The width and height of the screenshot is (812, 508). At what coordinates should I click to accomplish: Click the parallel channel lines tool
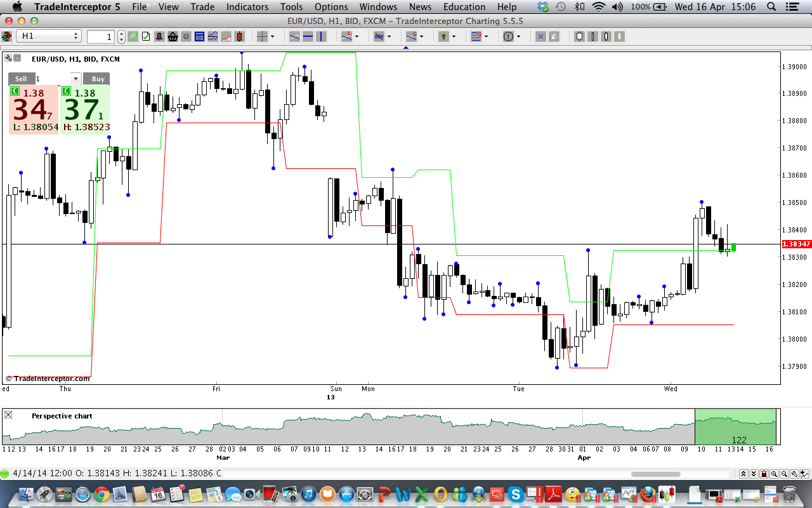click(379, 36)
